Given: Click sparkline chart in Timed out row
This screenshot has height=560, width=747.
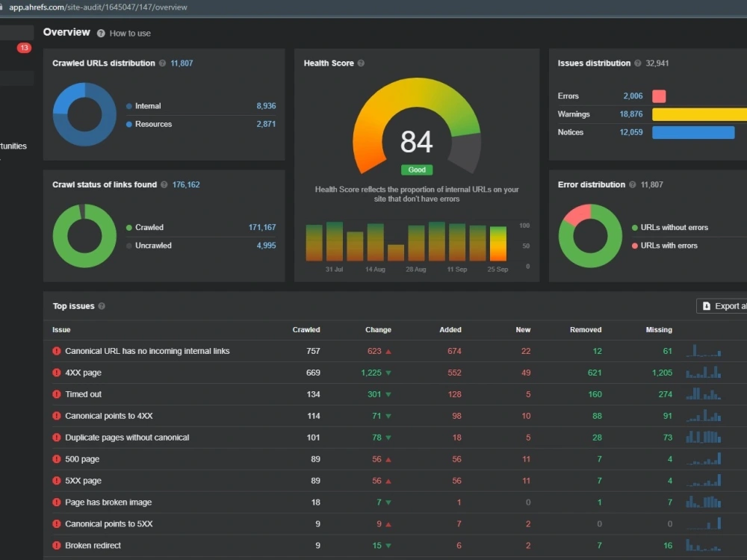Looking at the screenshot, I should pos(704,393).
